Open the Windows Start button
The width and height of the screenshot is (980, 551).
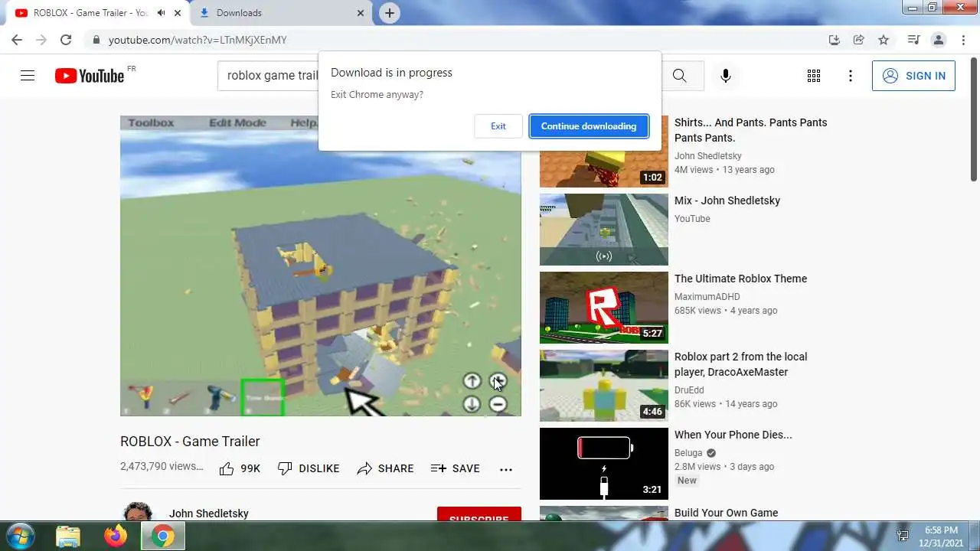19,536
